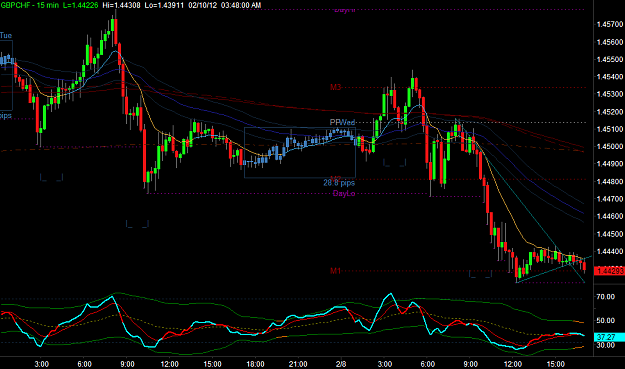Click the 2/8 date axis label
Image resolution: width=625 pixels, height=369 pixels.
tap(341, 364)
